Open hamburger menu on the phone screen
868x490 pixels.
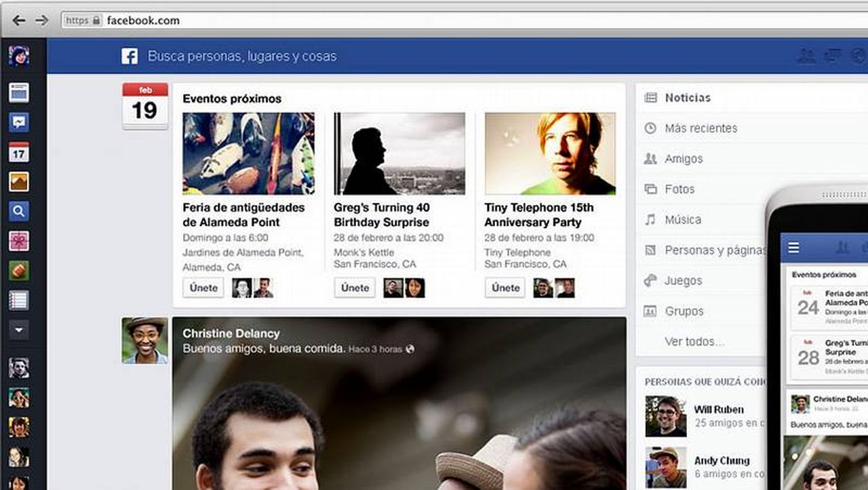(x=793, y=248)
